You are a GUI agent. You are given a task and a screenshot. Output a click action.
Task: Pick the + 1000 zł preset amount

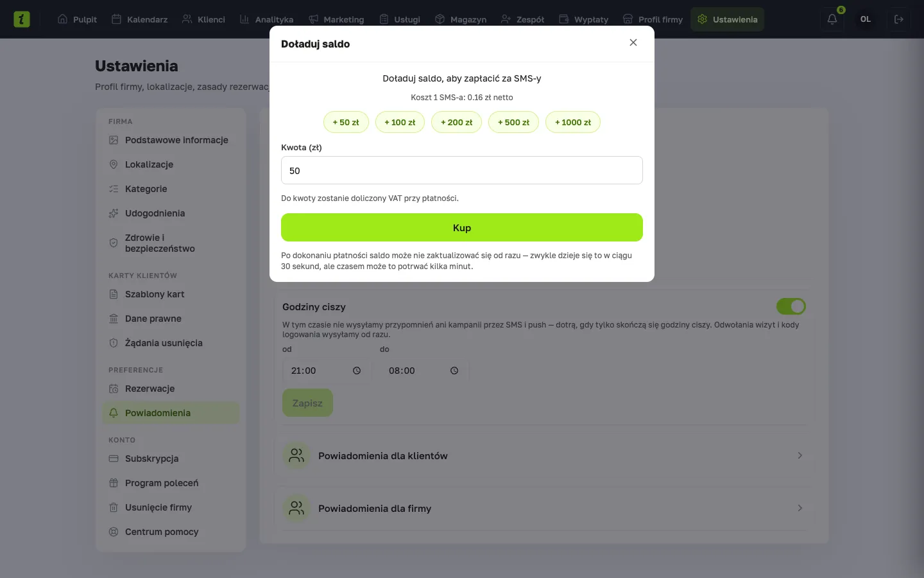(573, 122)
